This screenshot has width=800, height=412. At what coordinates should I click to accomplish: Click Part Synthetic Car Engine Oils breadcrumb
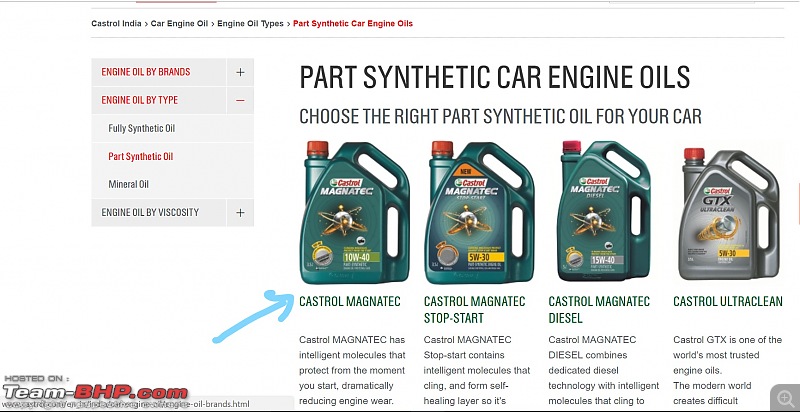point(353,23)
